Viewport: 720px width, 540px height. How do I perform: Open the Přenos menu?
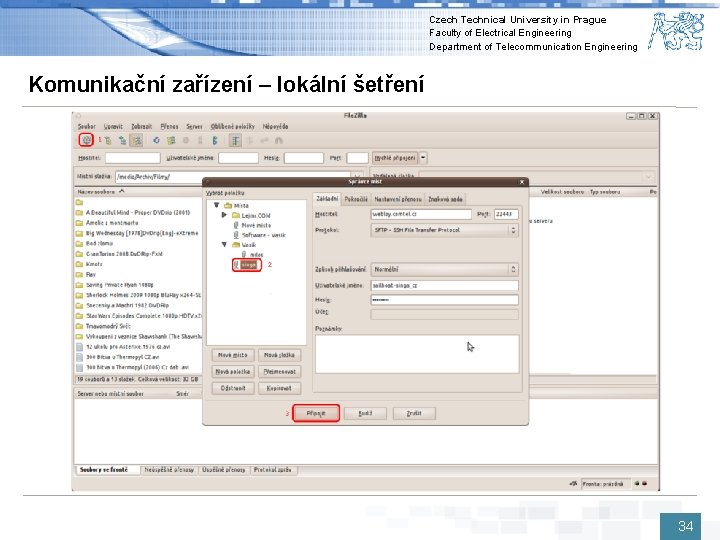coord(169,126)
